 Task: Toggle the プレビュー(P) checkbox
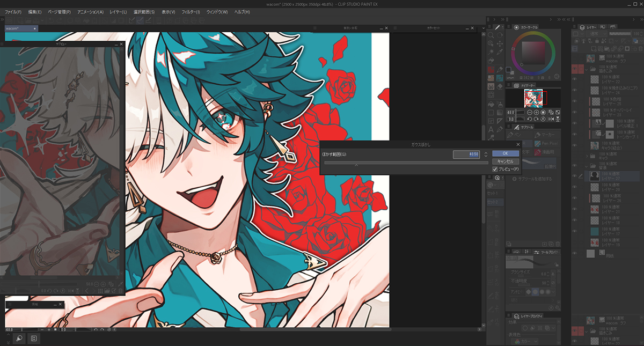(495, 169)
